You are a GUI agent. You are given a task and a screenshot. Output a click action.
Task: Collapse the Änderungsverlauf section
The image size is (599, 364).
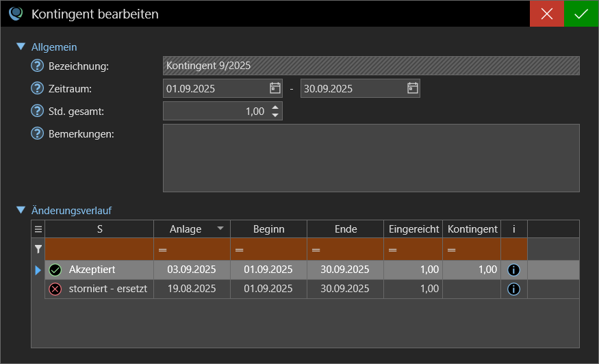[x=21, y=210]
